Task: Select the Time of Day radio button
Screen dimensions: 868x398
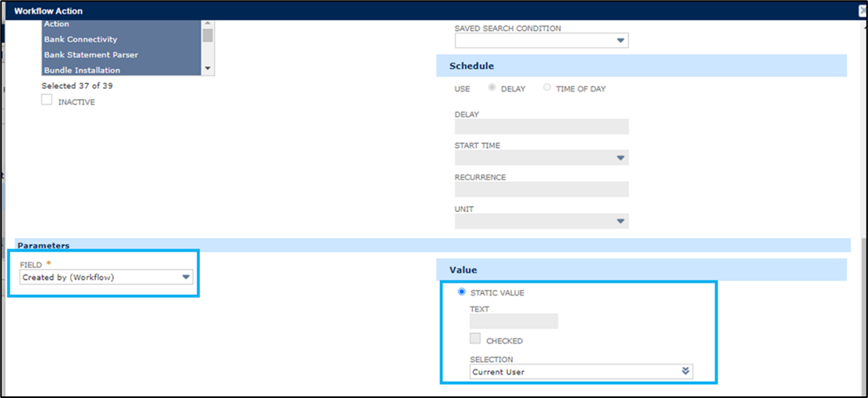Action: [x=547, y=88]
